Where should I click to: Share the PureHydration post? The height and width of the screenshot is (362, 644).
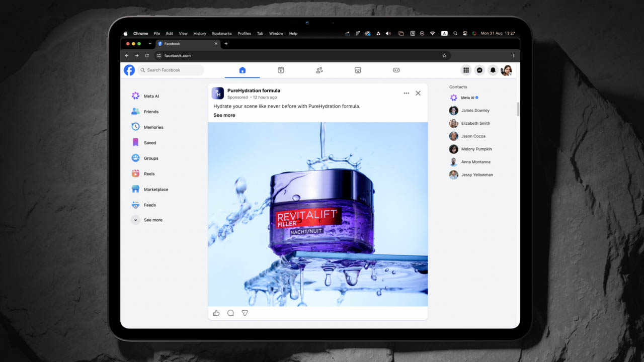[x=245, y=313]
